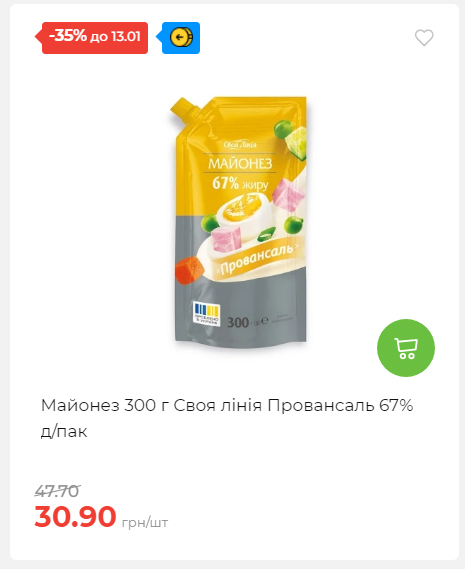Add product to favorites with heart icon

(x=424, y=37)
